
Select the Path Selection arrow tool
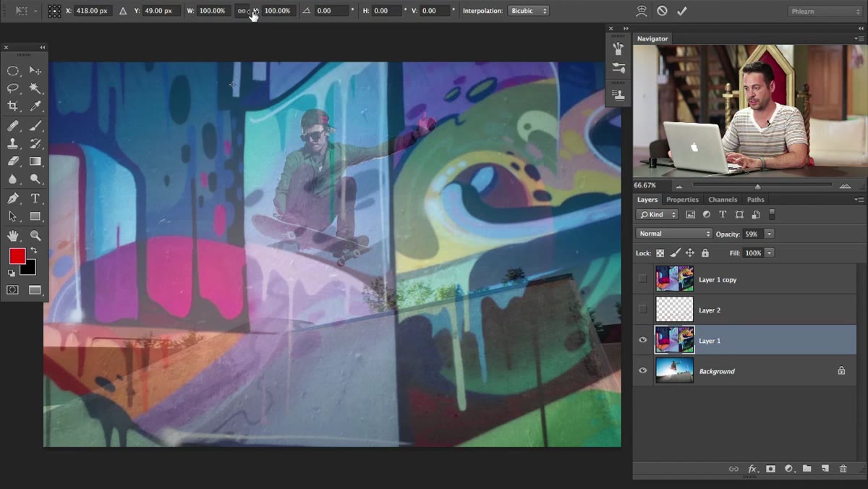click(13, 216)
